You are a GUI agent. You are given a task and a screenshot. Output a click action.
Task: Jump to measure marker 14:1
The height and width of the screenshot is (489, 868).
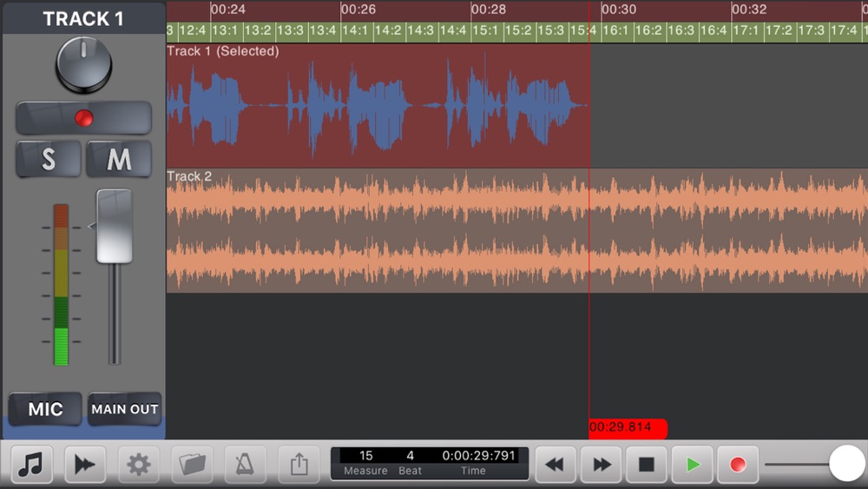click(x=357, y=30)
